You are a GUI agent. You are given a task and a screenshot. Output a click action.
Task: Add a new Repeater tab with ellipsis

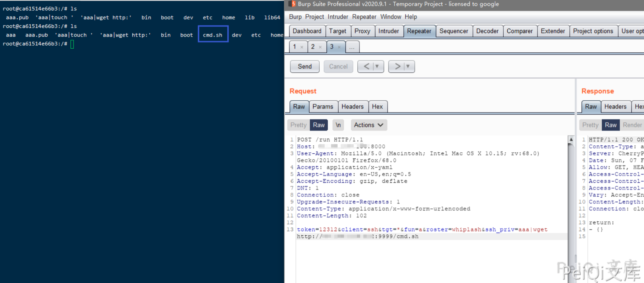point(352,47)
